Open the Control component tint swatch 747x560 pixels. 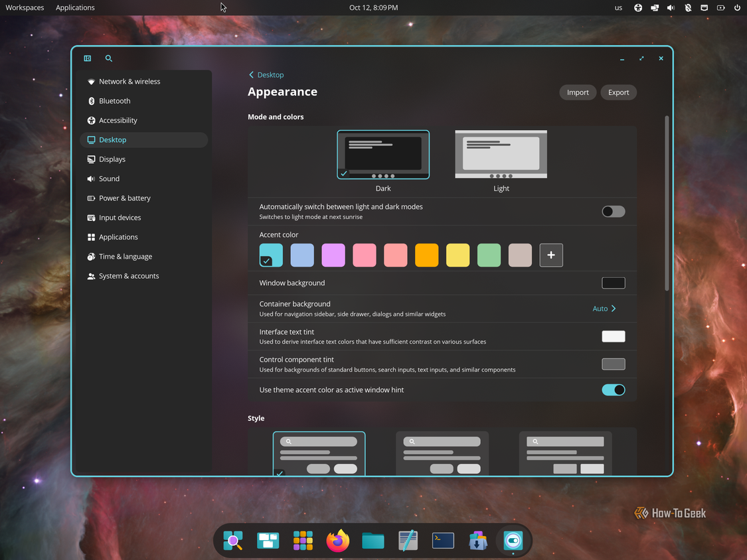pos(613,364)
